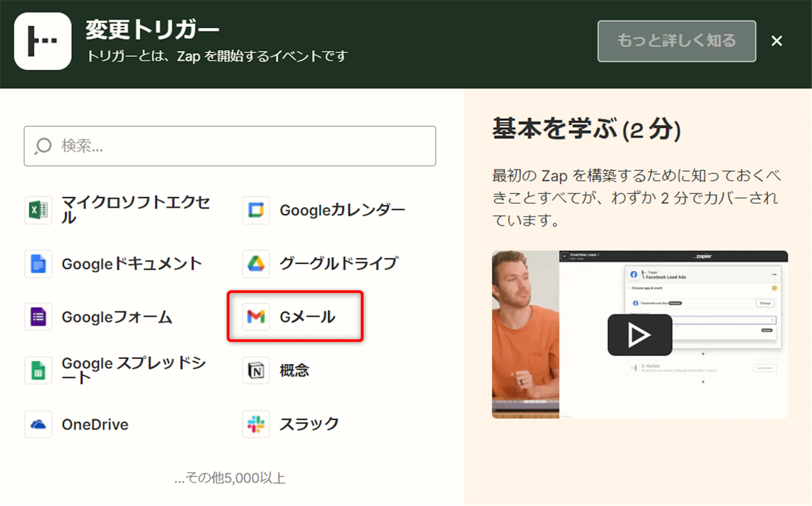The image size is (812, 506).
Task: Open the …その他5,000以上 link
Action: pyautogui.click(x=230, y=478)
